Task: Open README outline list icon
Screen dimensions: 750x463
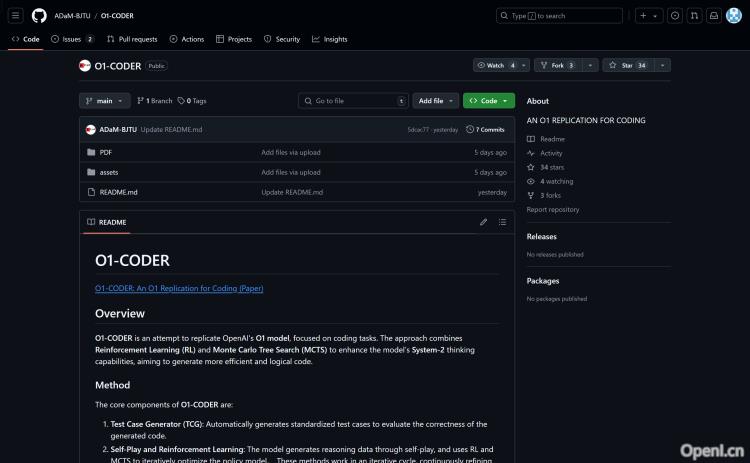Action: tap(502, 222)
